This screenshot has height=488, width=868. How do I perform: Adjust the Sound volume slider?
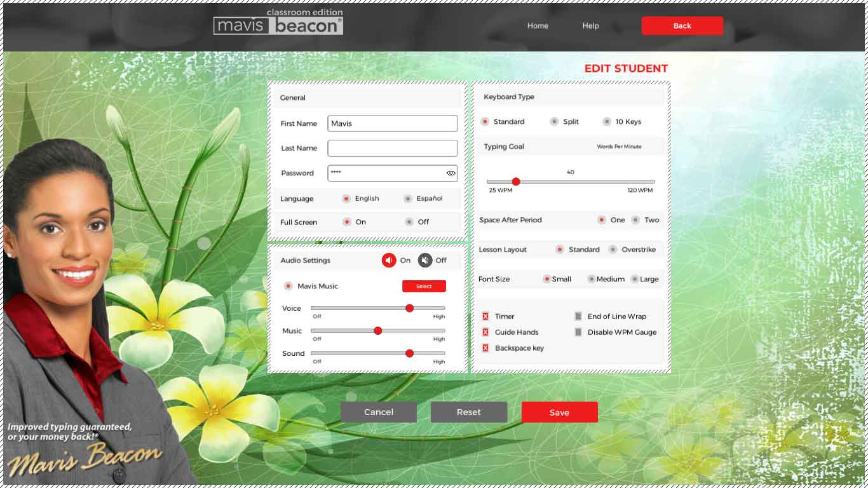tap(378, 353)
